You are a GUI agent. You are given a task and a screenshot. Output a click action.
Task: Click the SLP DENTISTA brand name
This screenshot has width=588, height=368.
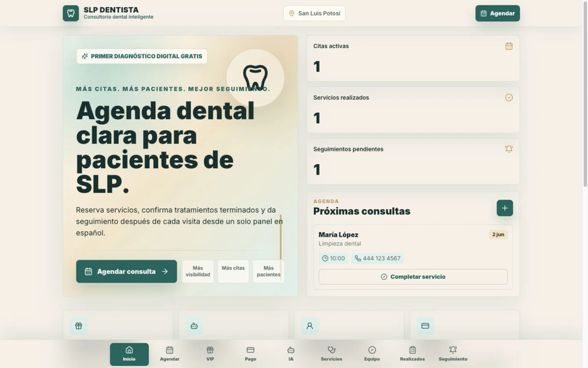point(111,10)
